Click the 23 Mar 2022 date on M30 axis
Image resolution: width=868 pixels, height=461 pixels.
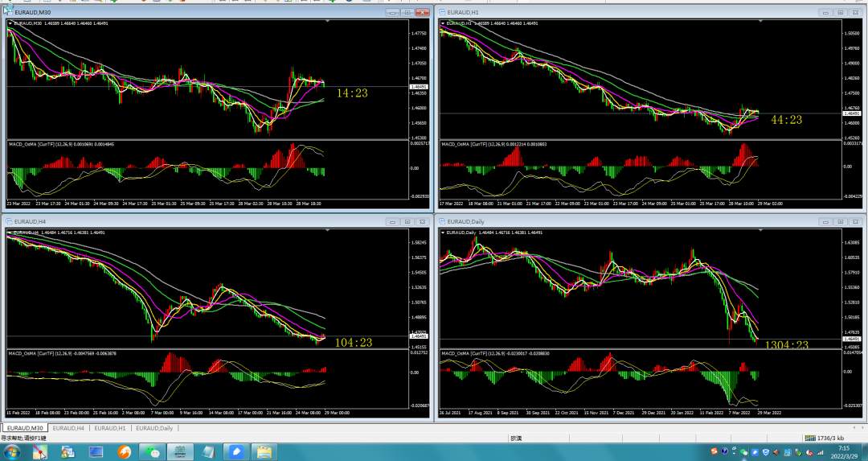pos(17,204)
